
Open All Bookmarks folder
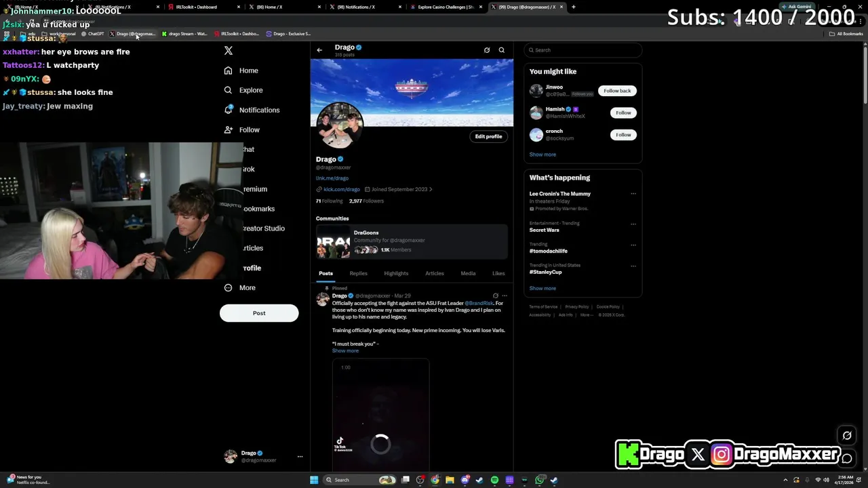click(846, 34)
